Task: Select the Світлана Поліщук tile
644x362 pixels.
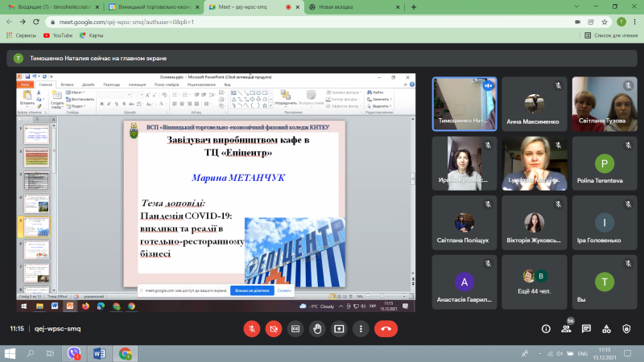Action: [464, 223]
